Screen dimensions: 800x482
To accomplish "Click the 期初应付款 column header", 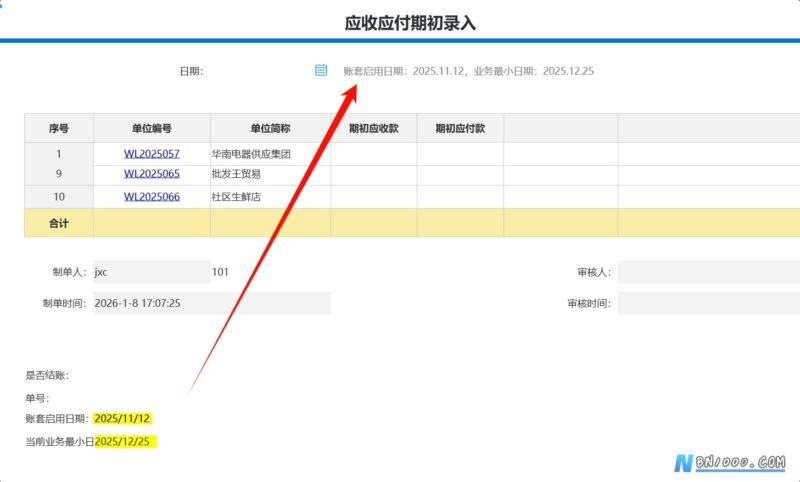I will pos(460,129).
